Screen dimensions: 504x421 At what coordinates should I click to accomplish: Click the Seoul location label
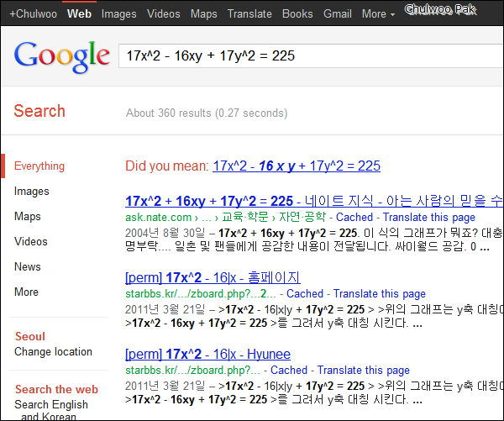30,336
